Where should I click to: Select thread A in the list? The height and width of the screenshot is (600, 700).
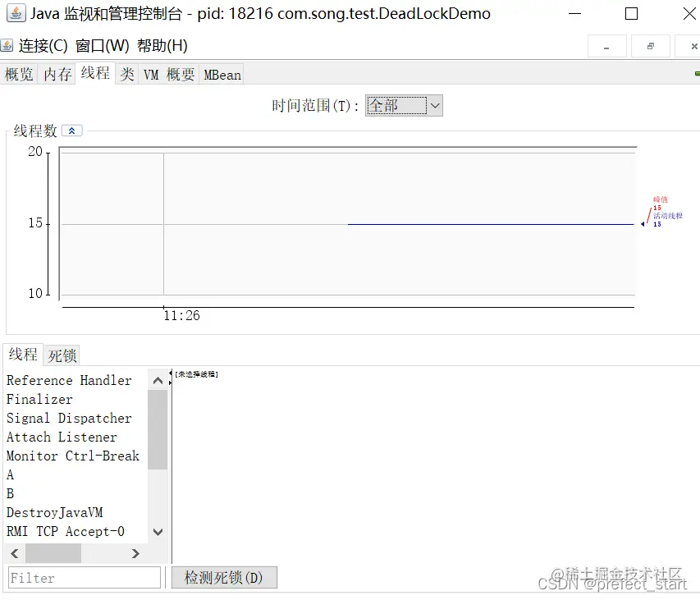click(x=10, y=474)
